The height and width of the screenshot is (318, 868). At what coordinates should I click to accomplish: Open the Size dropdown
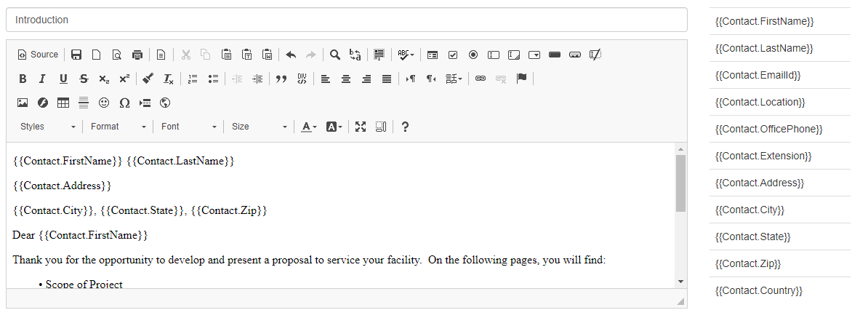[260, 127]
